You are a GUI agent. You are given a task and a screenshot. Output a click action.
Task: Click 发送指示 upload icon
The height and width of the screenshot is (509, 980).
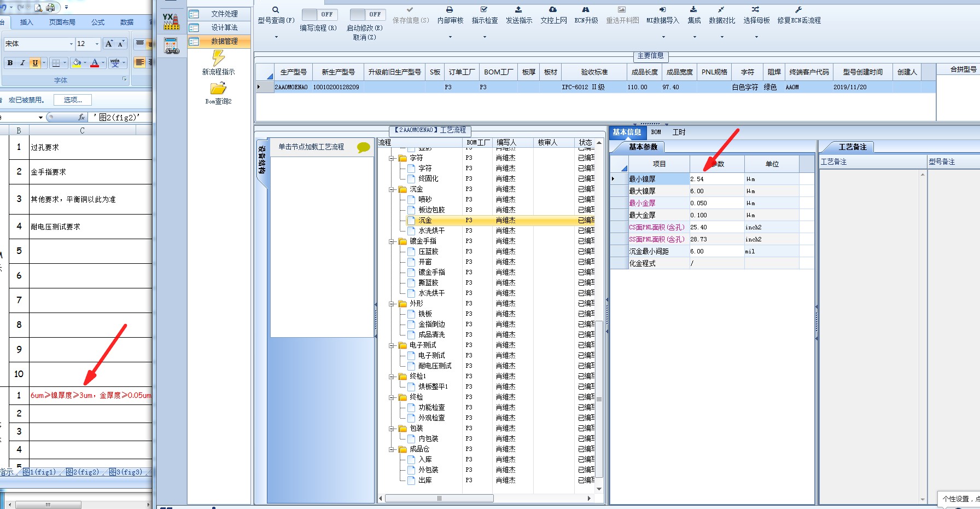pyautogui.click(x=518, y=10)
